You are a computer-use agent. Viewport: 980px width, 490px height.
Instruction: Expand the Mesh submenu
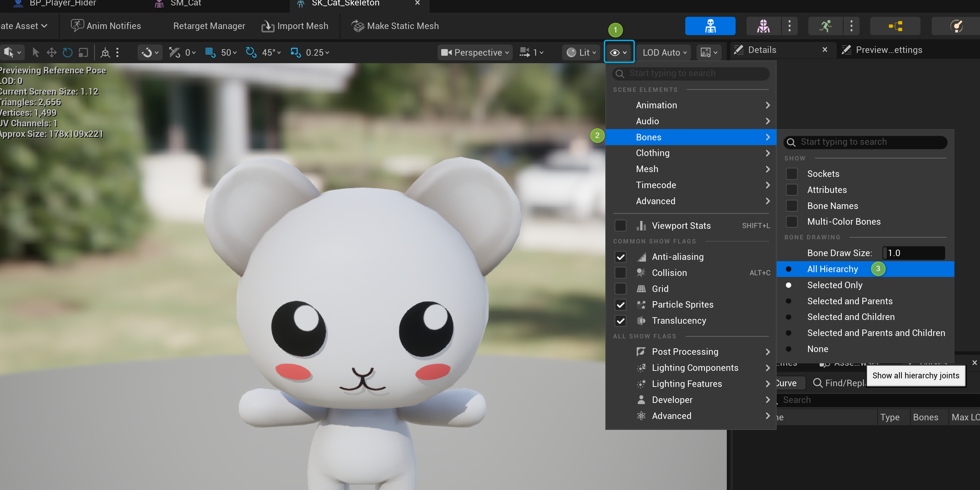[691, 169]
